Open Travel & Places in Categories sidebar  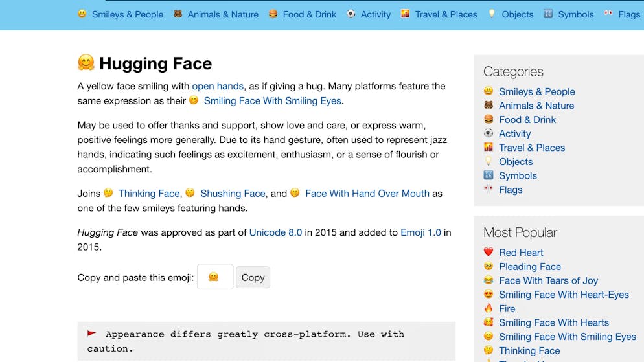click(x=532, y=148)
